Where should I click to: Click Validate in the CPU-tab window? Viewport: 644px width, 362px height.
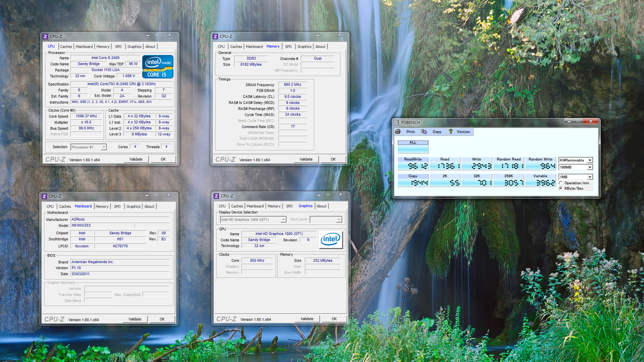136,159
